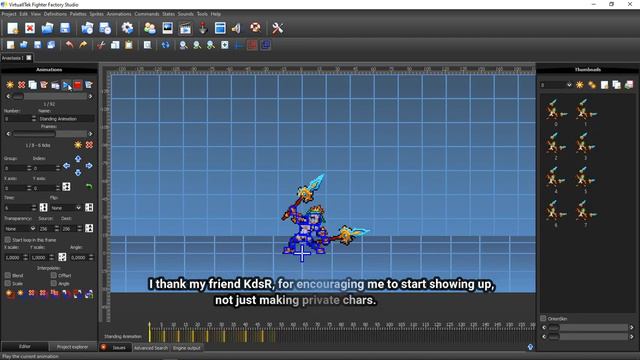Click the animation Name input field

(66, 118)
